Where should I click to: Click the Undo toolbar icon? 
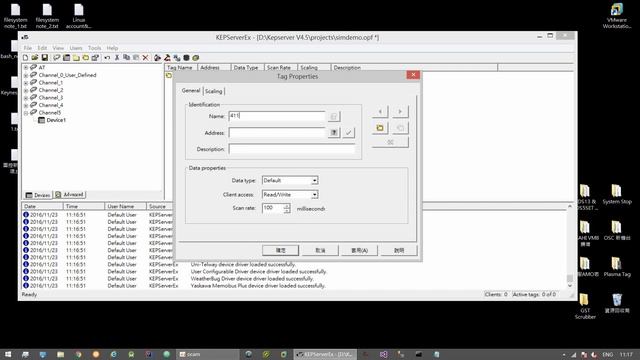(x=107, y=58)
